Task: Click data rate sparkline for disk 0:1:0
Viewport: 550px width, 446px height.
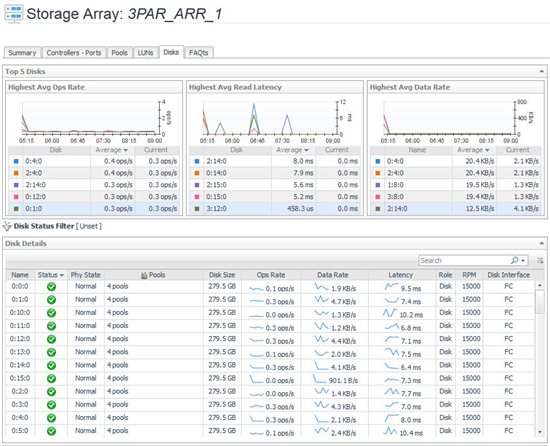Action: point(321,300)
